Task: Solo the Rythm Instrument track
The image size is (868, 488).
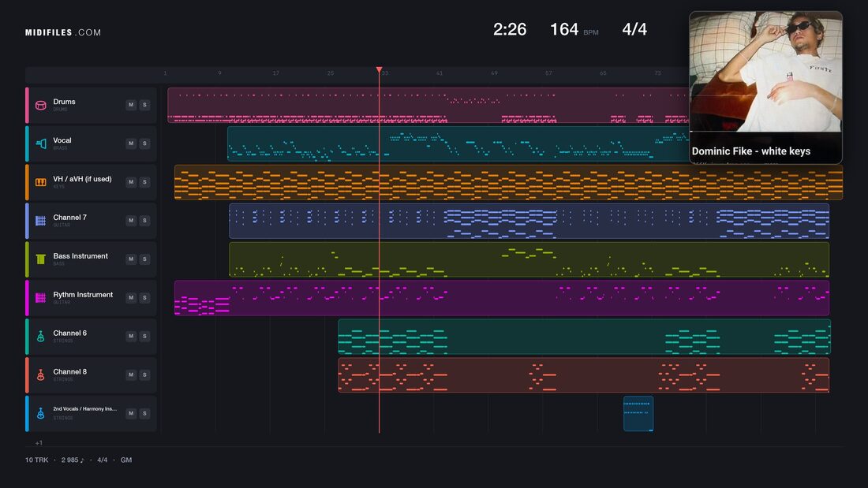Action: 144,298
